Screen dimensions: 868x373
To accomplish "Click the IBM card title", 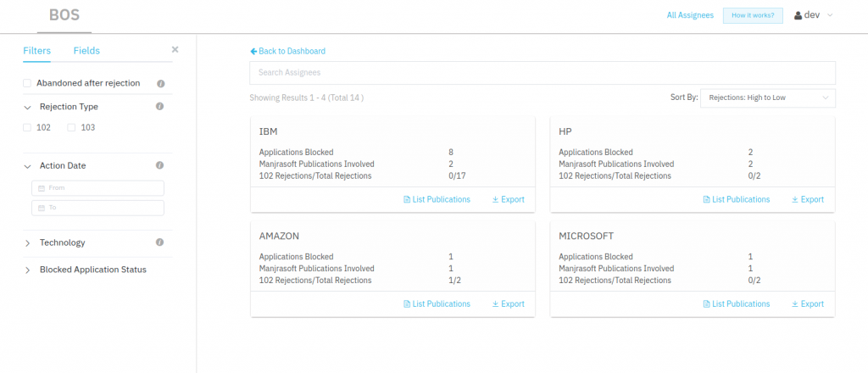I will tap(268, 131).
